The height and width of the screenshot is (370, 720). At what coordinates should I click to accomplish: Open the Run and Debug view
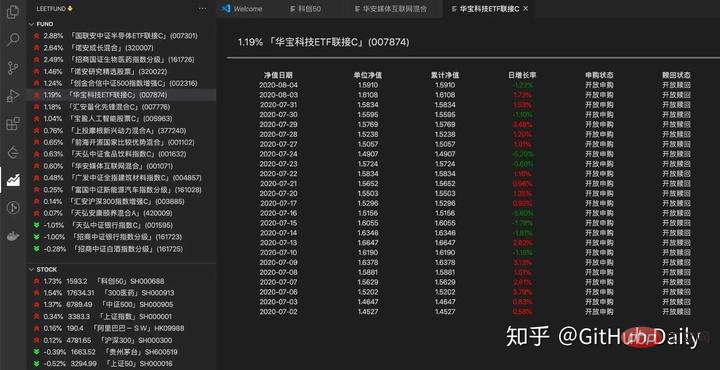(13, 96)
